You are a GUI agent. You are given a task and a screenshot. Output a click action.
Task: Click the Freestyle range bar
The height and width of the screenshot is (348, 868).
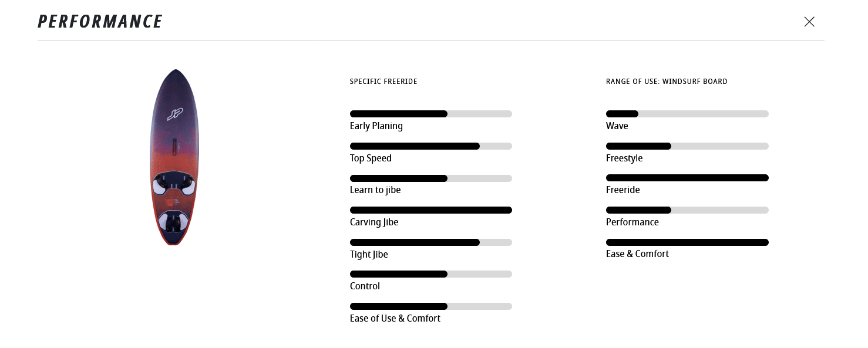point(687,146)
